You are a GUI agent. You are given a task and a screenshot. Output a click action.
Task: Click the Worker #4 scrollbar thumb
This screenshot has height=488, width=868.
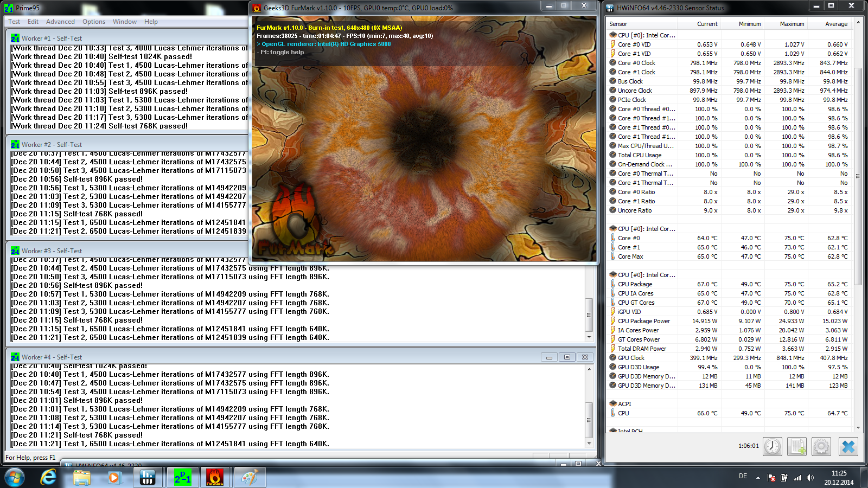(x=589, y=420)
